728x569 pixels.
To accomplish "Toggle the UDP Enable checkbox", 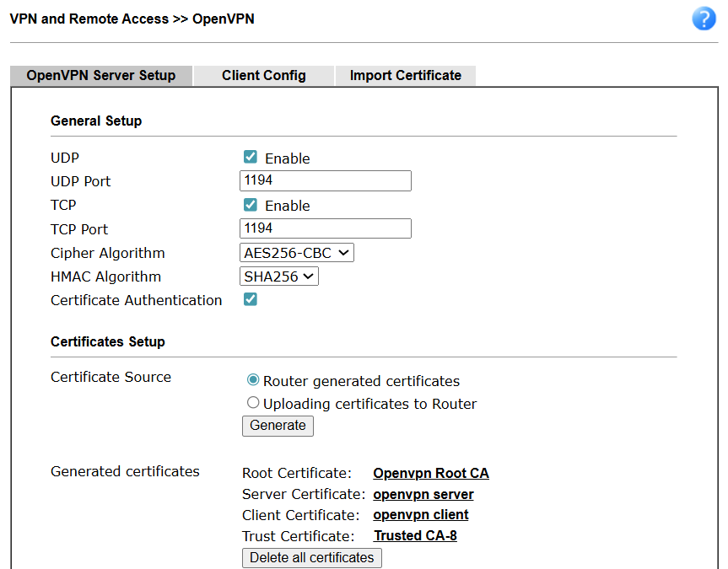I will [x=251, y=157].
